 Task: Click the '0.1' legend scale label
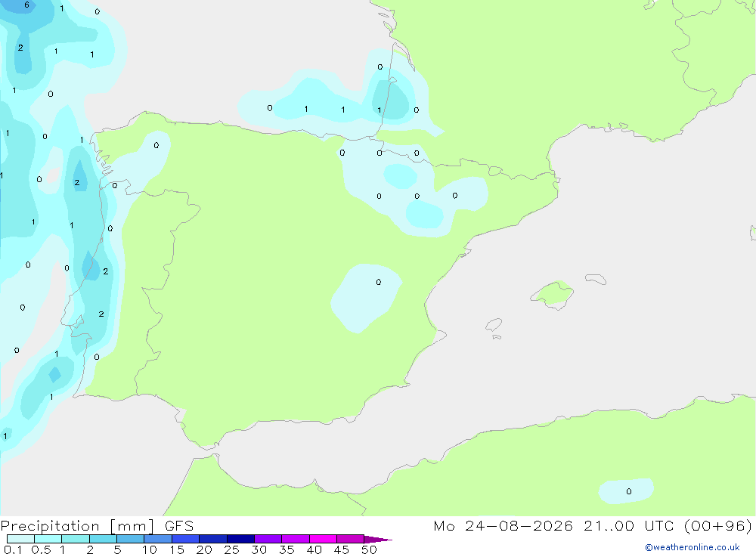pos(13,549)
